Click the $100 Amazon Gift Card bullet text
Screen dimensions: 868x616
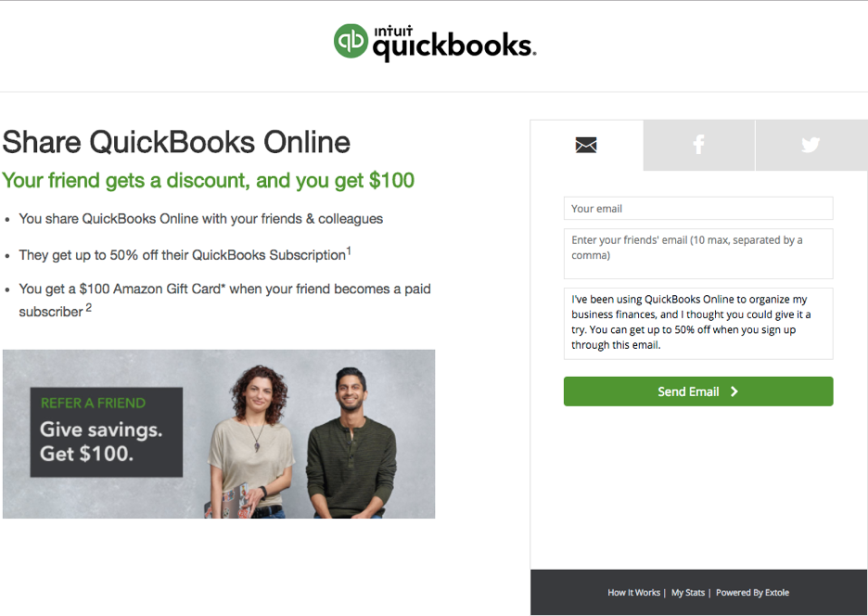(x=224, y=301)
